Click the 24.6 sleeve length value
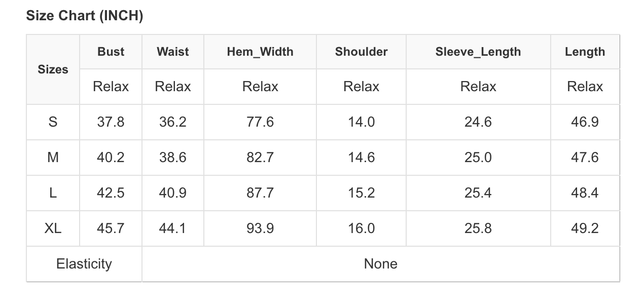 point(478,122)
